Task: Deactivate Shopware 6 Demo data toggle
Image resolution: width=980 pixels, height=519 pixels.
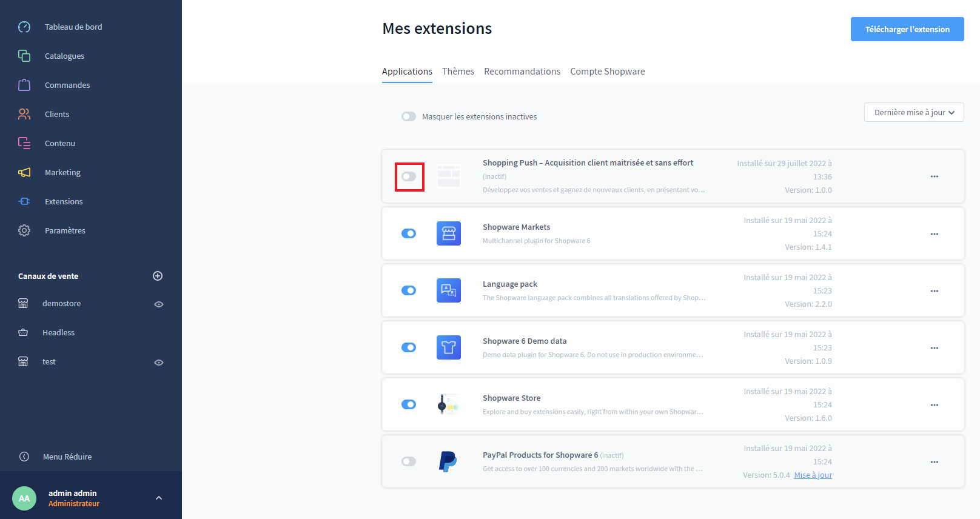Action: coord(409,347)
